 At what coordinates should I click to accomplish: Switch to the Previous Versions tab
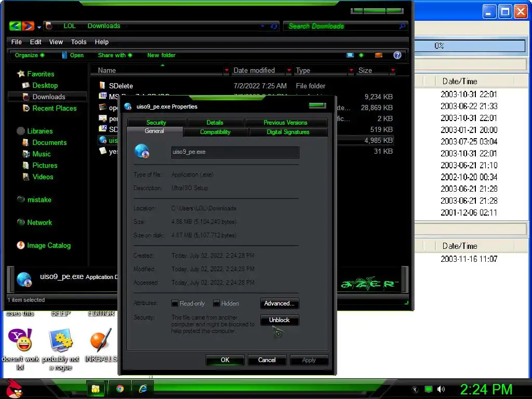point(285,123)
